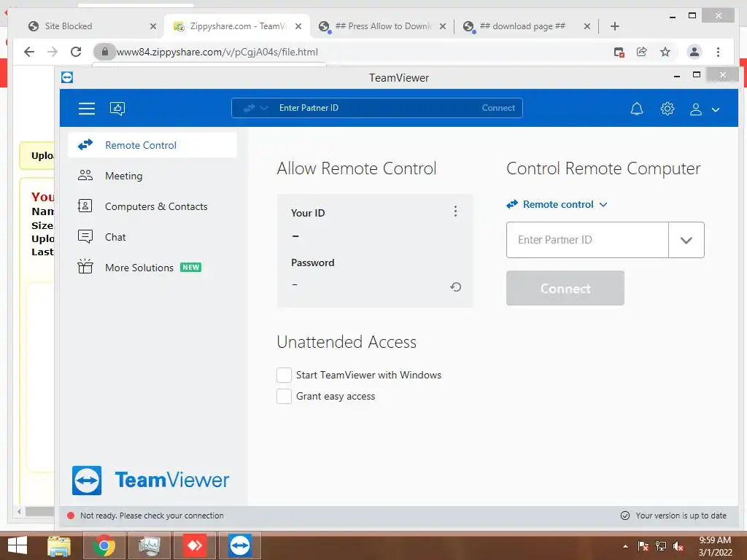The width and height of the screenshot is (747, 560).
Task: Open the Chrome profile avatar
Action: 694,52
